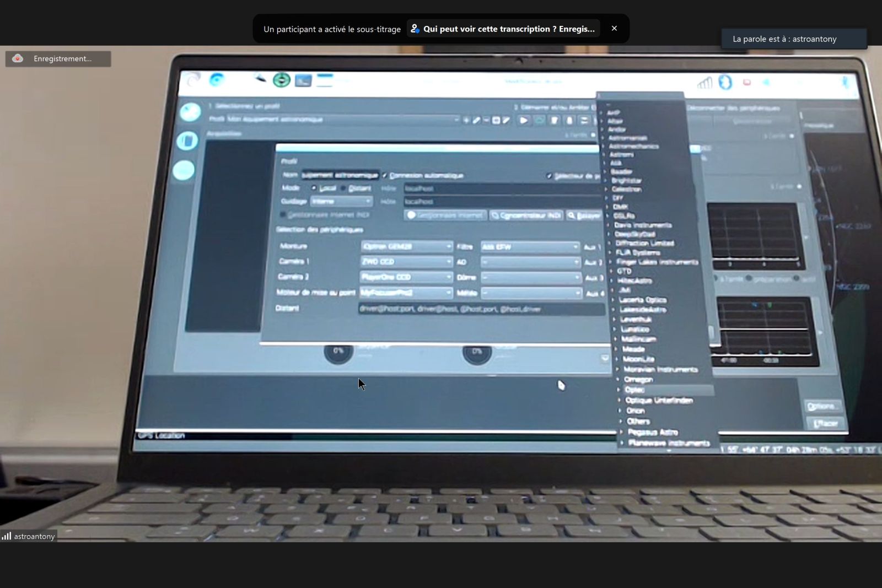Select Pegasus Astro menu entry
This screenshot has width=882, height=588.
pos(653,432)
